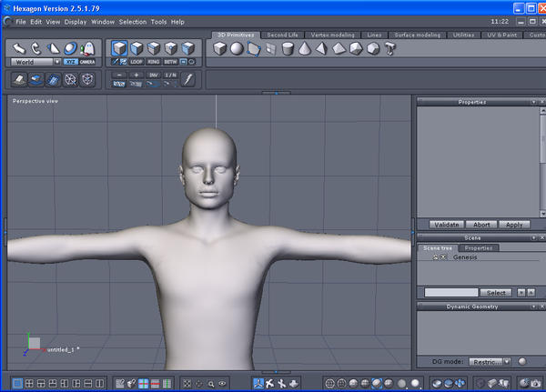Viewport: 546px width, 392px height.
Task: Click the 3D Text primitive icon
Action: coord(389,49)
